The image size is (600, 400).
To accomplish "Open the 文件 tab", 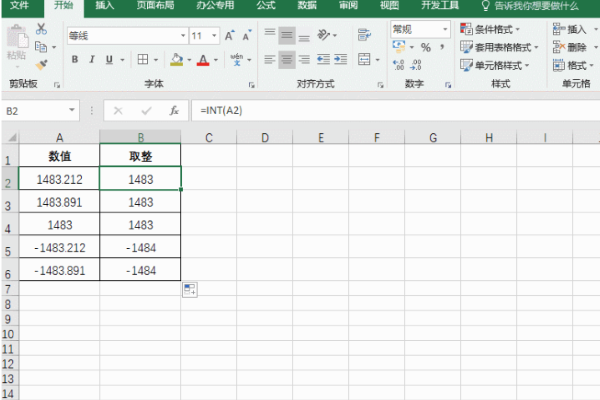I will point(20,5).
